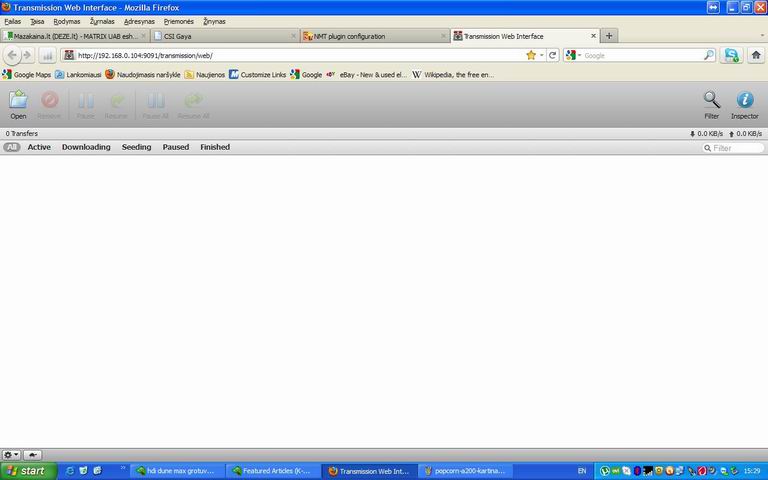Screen dimensions: 768x480
Task: Open the search engine selector dropdown
Action: tap(573, 55)
